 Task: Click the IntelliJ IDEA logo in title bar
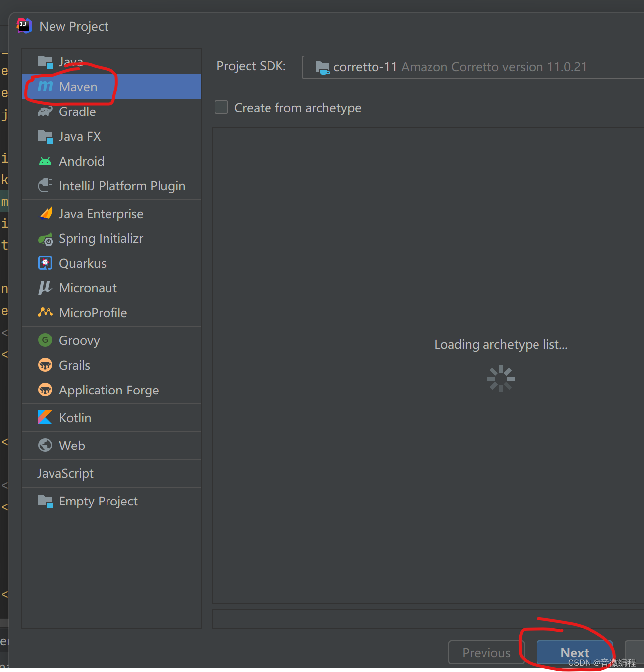click(x=24, y=26)
